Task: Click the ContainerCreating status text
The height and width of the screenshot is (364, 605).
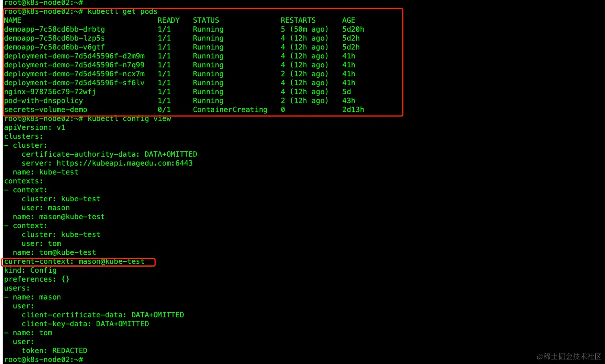Action: (230, 110)
